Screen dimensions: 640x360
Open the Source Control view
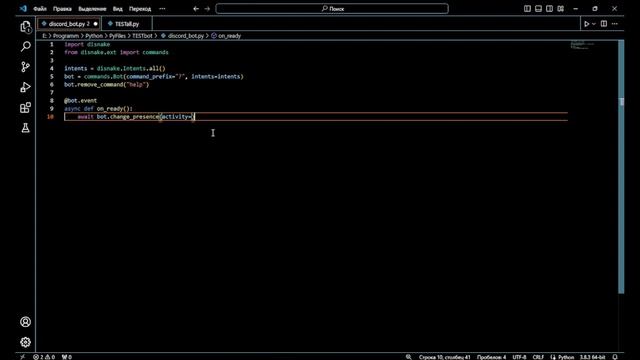pos(25,67)
